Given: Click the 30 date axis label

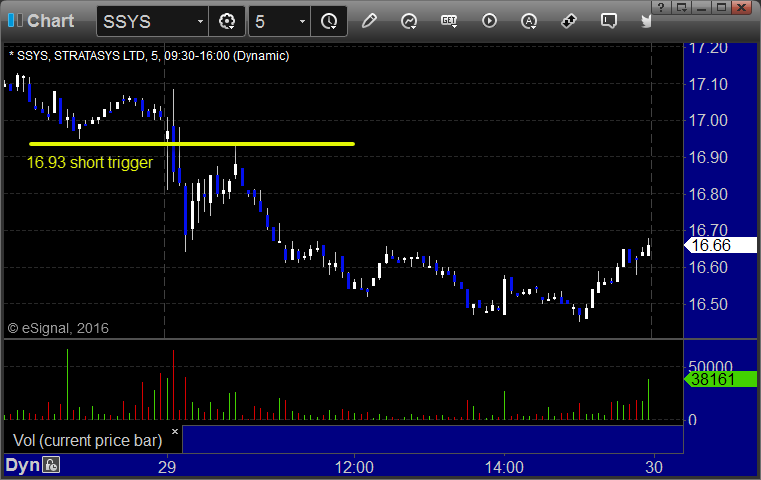Looking at the screenshot, I should tap(654, 467).
